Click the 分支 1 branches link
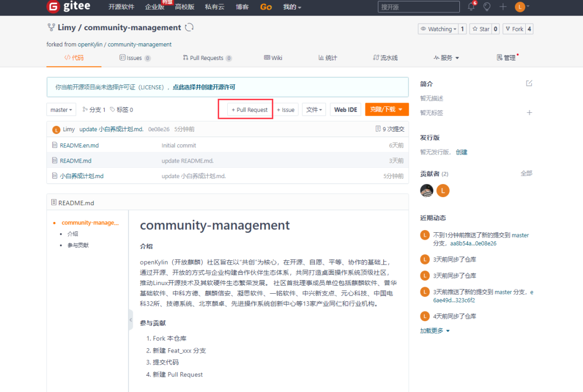The height and width of the screenshot is (392, 583). click(94, 110)
